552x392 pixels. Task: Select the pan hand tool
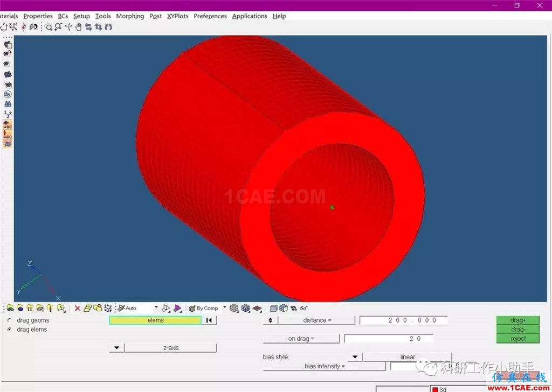(78, 27)
